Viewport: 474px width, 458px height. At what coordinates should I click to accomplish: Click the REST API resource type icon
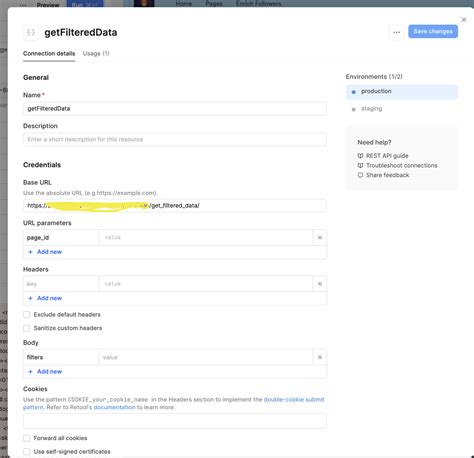tap(31, 32)
